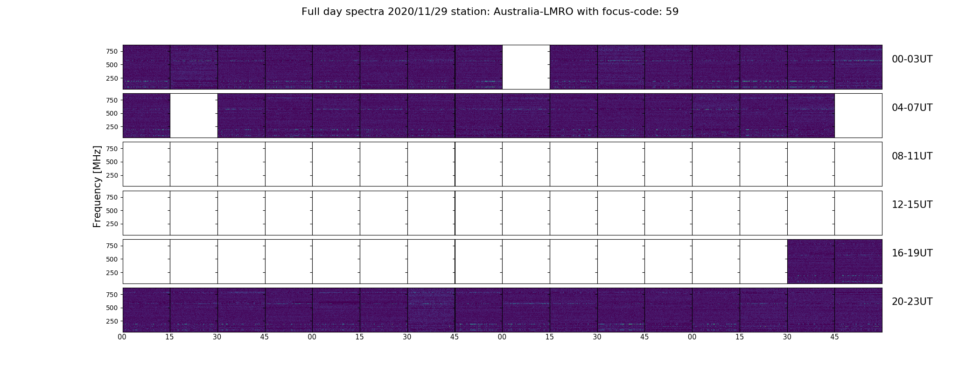Click the 250 tick label of the 04-07UT row
Viewport: 980px width, 373px height.
pyautogui.click(x=112, y=127)
